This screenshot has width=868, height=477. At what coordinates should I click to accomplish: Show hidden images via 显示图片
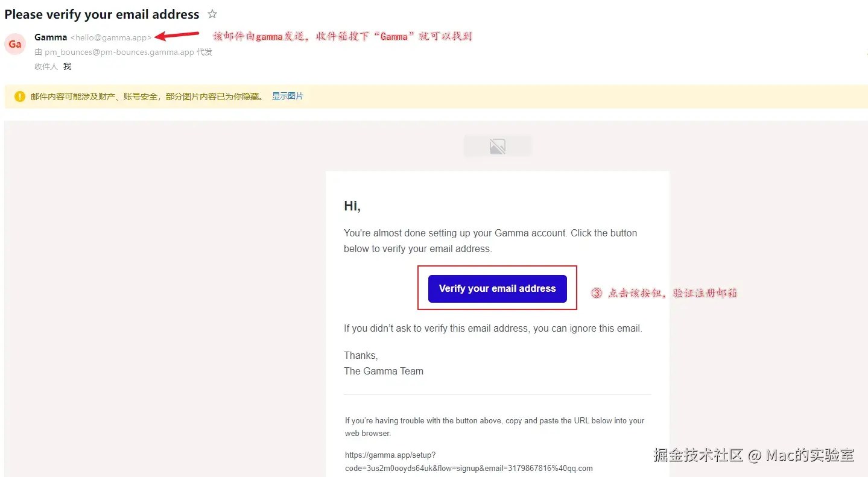pos(288,96)
